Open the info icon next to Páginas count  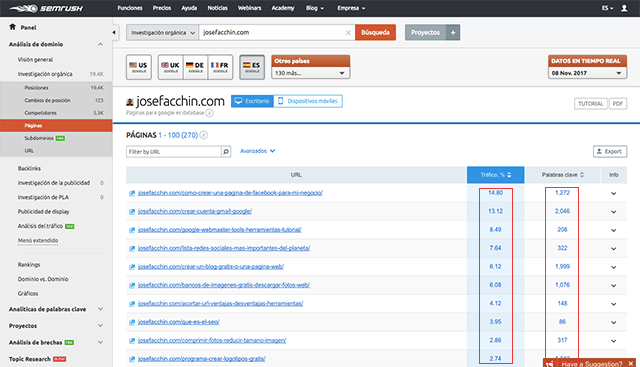204,135
